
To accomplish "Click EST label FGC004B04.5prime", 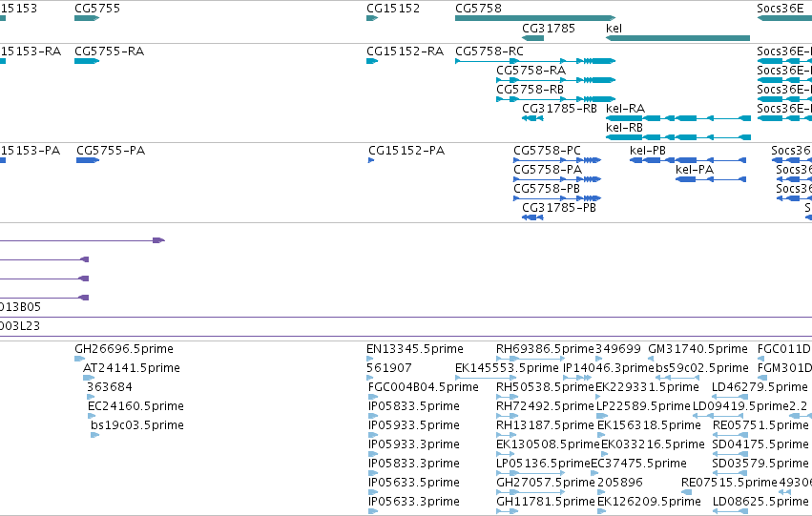I will [423, 387].
